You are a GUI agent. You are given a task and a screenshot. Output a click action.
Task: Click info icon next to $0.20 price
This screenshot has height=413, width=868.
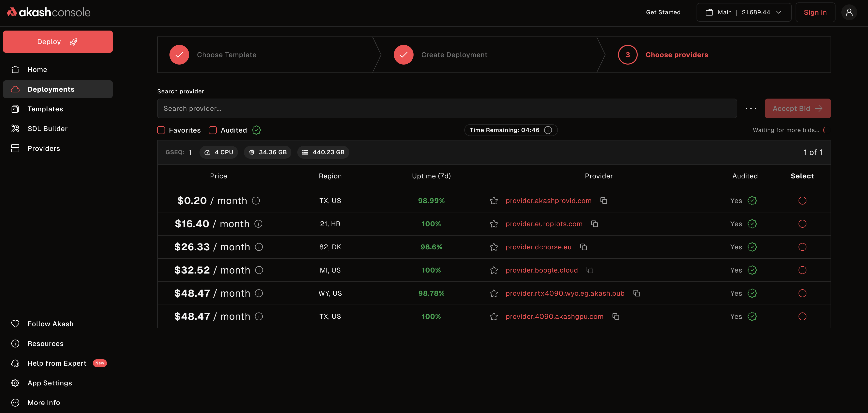tap(256, 201)
